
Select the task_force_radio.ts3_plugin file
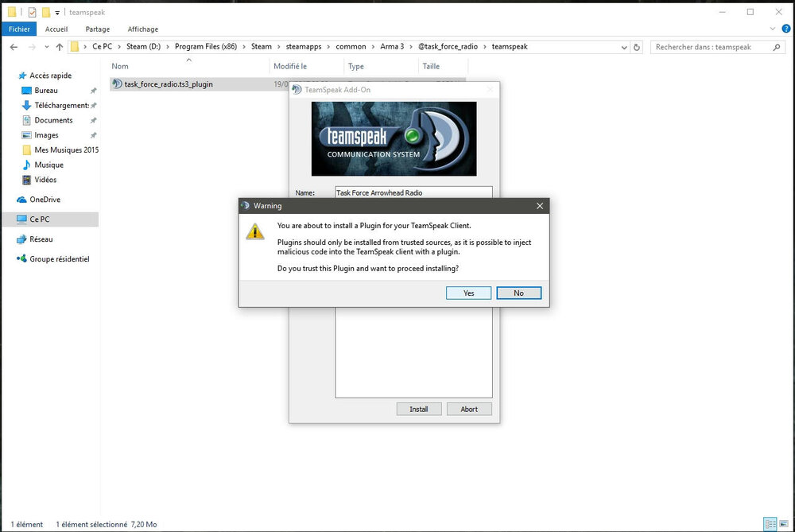[169, 84]
